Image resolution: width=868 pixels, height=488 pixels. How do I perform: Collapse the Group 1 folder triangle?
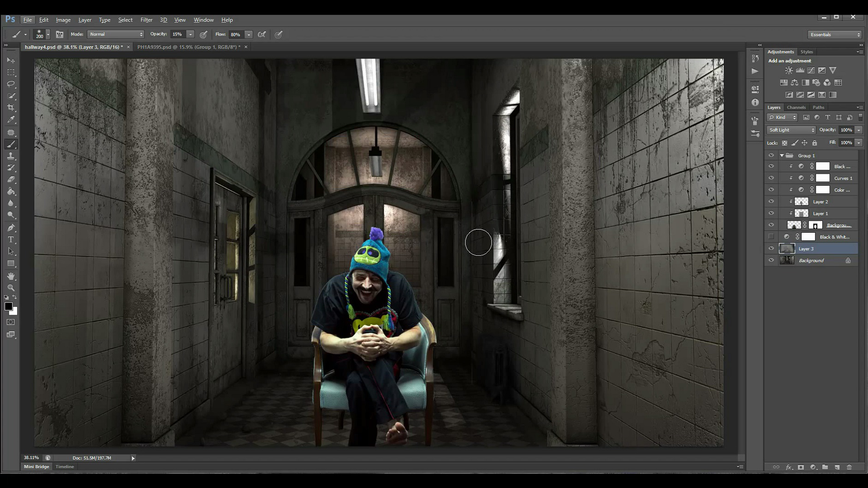click(782, 156)
